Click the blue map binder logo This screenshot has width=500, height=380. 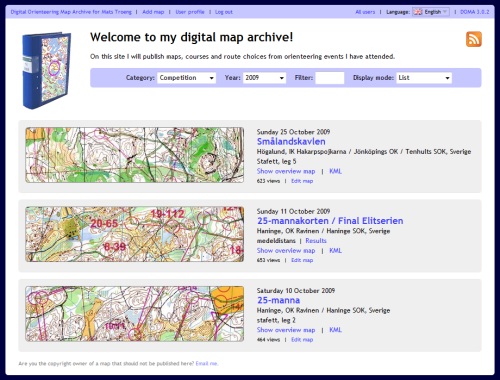(47, 70)
